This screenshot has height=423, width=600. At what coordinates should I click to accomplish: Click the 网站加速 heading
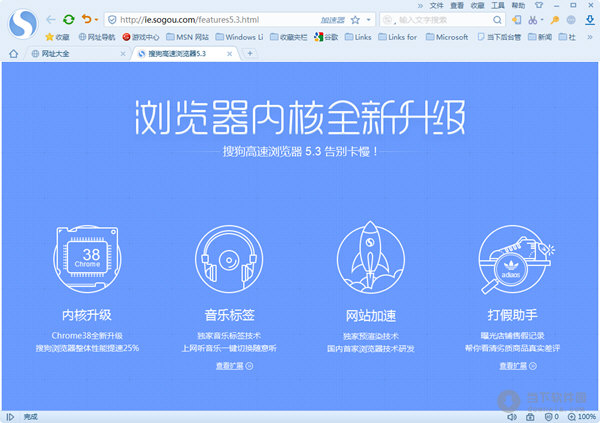[371, 316]
